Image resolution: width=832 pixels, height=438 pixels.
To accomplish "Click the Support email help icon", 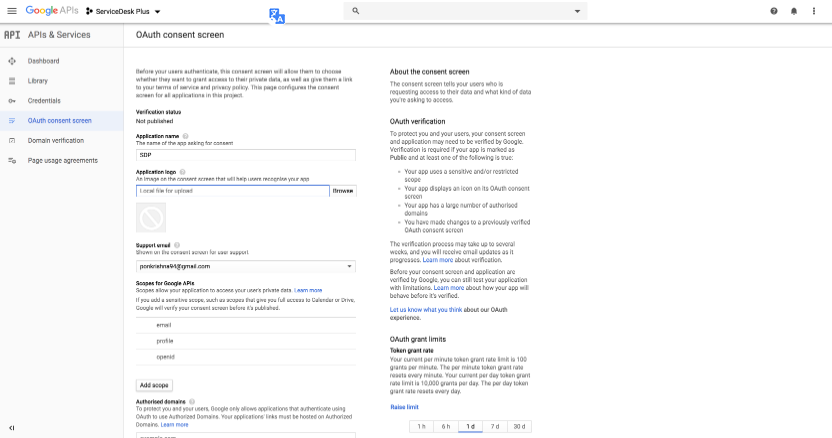I will tap(177, 244).
